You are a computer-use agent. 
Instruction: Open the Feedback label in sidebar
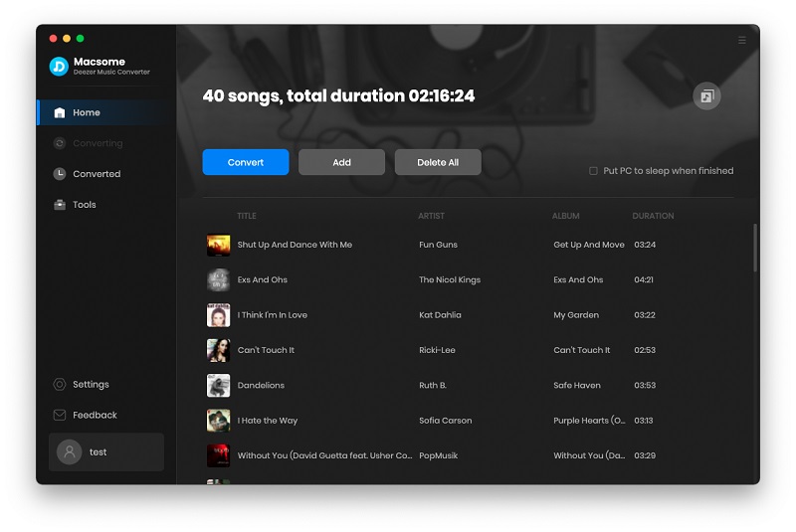pos(95,415)
